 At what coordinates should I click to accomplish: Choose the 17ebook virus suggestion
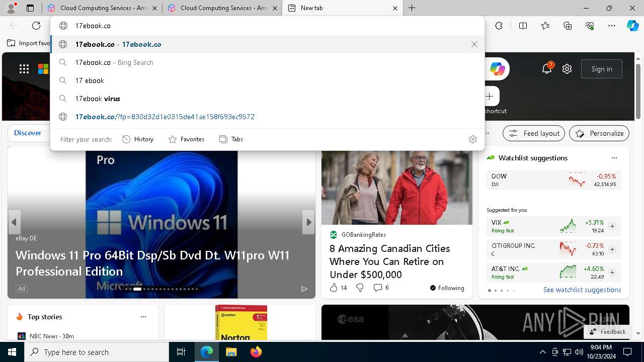point(268,99)
